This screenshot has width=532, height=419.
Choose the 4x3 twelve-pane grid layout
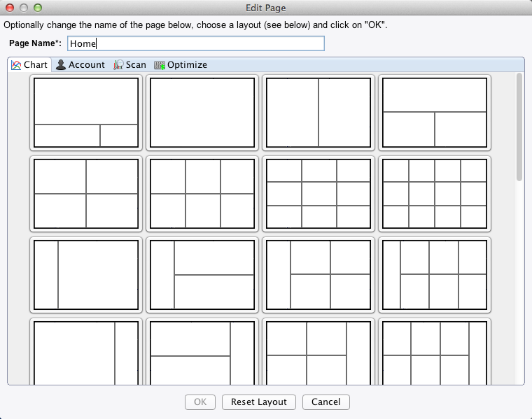tap(435, 194)
